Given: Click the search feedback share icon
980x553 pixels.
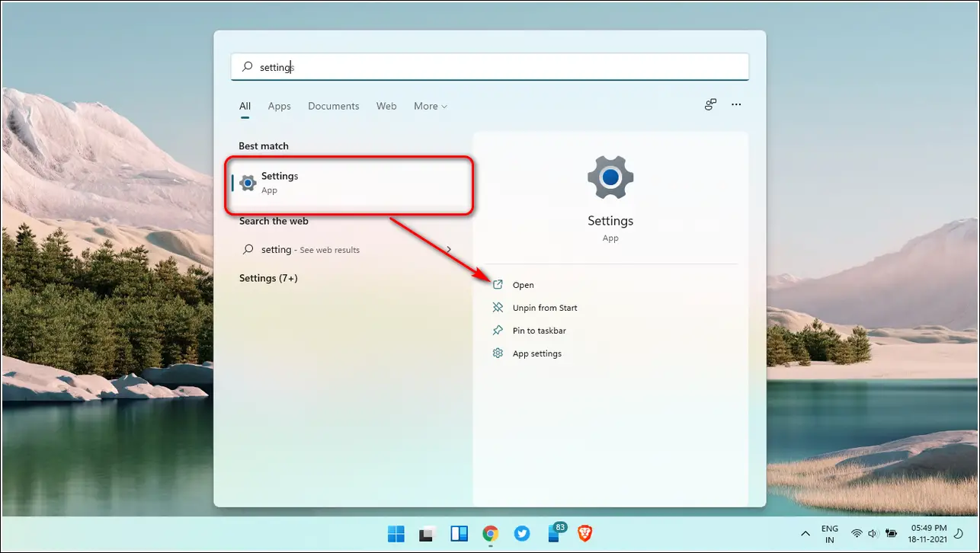Looking at the screenshot, I should 710,105.
